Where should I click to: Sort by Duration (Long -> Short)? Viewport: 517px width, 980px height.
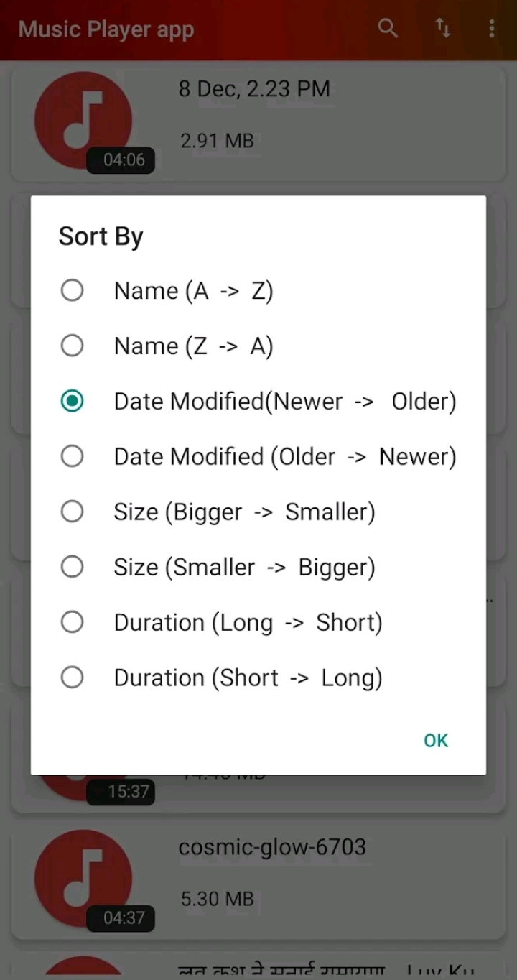click(72, 622)
